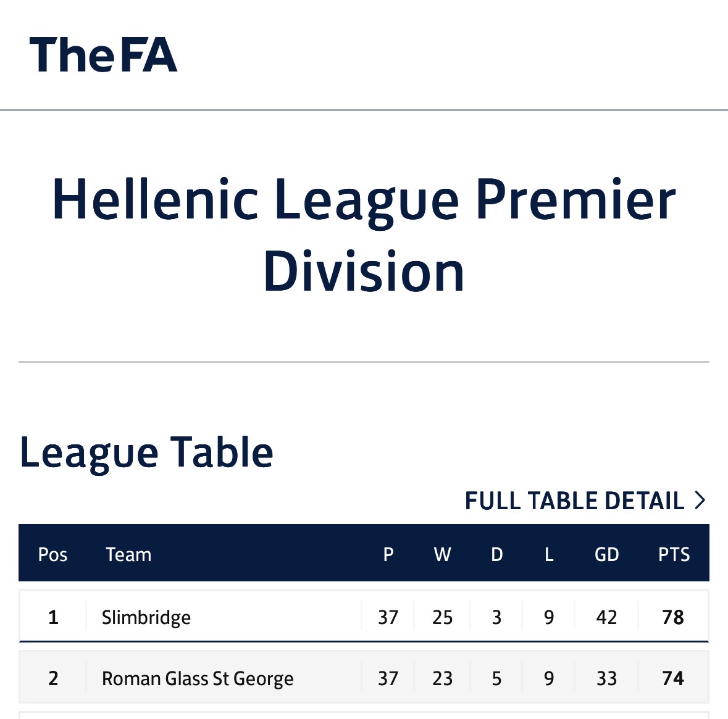The image size is (728, 719).
Task: Click position number 2 in the table
Action: coord(53,678)
